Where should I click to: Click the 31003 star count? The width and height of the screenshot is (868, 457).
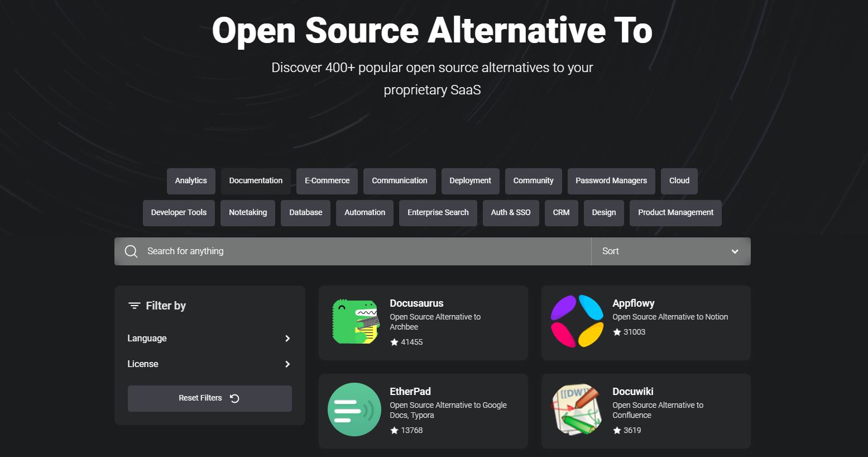coord(635,332)
